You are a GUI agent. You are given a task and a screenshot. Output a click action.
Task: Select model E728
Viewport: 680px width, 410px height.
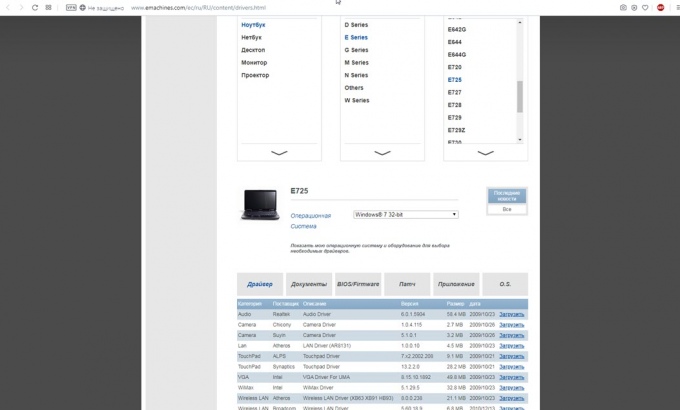coord(454,105)
